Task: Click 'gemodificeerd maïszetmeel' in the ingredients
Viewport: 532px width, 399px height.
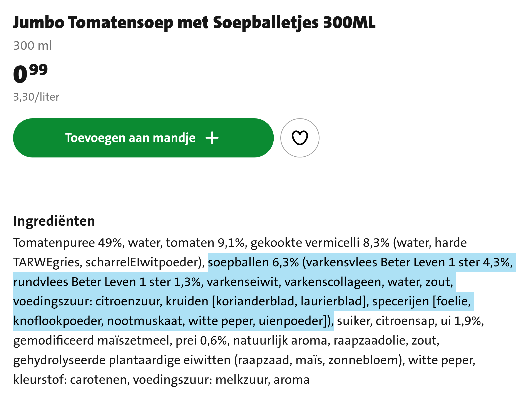Action: 93,340
